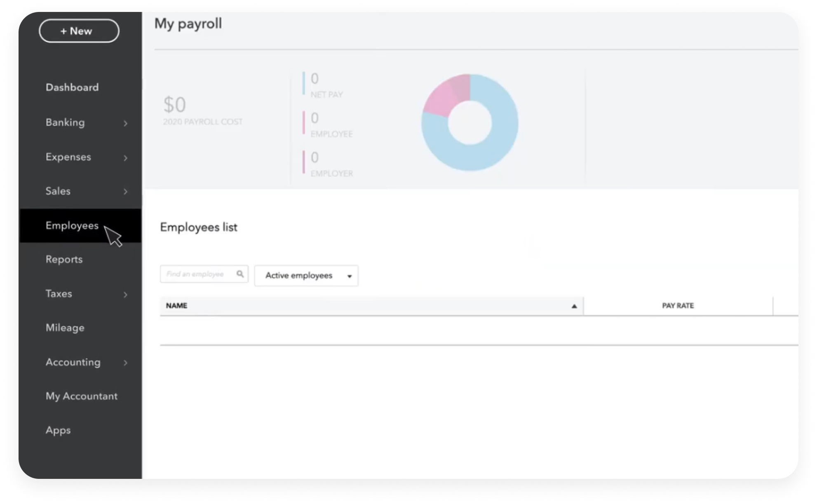Open the Dashboard from the sidebar
Image resolution: width=817 pixels, height=504 pixels.
tap(72, 87)
